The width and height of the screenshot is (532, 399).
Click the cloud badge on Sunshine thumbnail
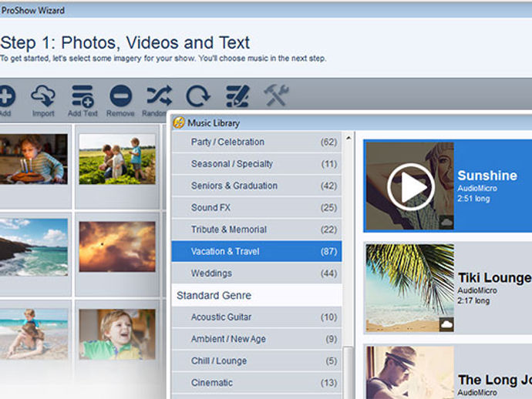(446, 223)
